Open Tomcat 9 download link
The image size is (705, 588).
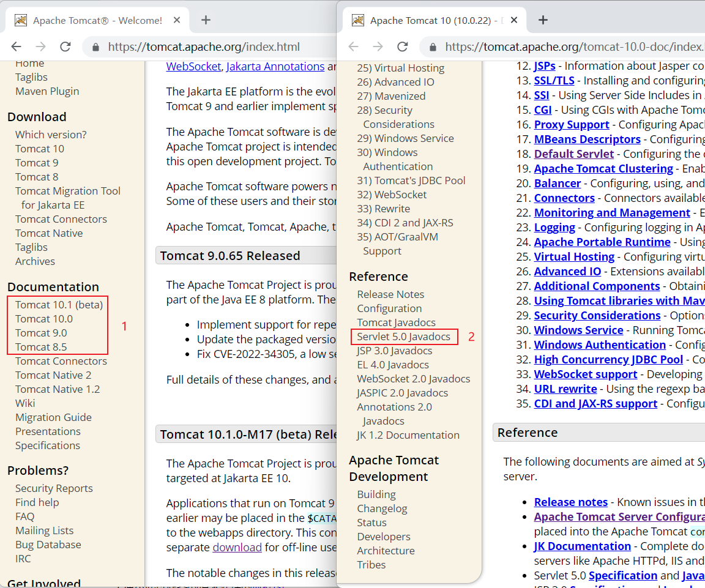click(x=37, y=163)
